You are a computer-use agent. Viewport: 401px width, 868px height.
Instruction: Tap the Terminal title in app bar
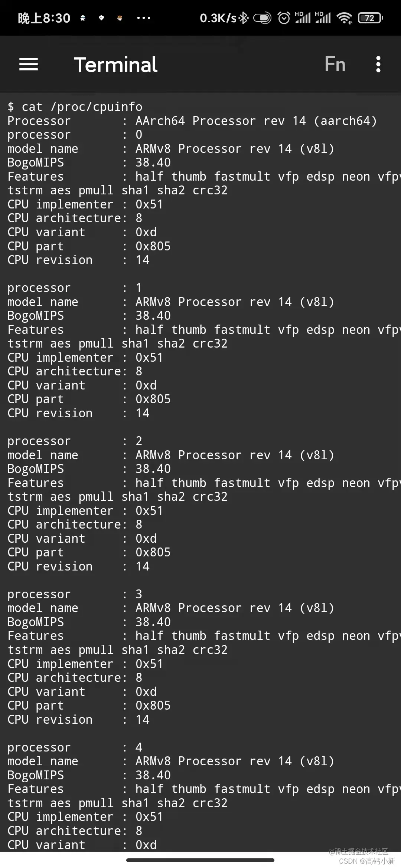pyautogui.click(x=115, y=65)
